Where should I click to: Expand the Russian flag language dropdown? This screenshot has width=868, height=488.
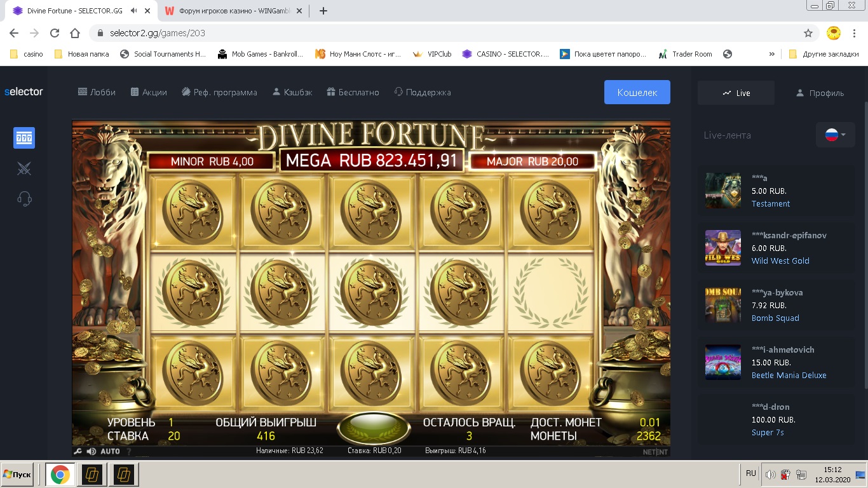point(835,135)
